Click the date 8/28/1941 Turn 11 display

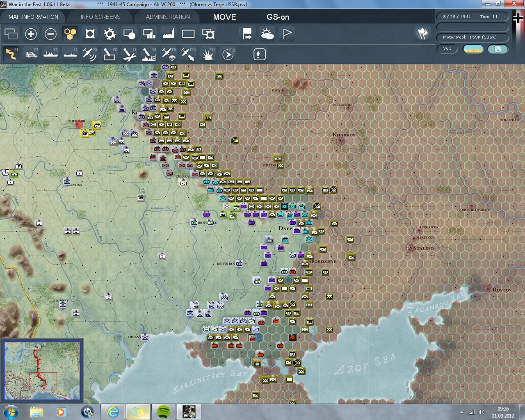[472, 16]
